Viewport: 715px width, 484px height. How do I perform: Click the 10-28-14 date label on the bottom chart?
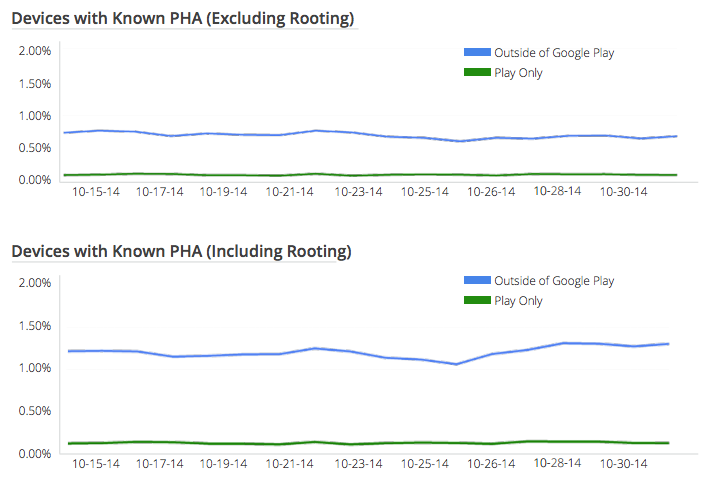tap(558, 464)
